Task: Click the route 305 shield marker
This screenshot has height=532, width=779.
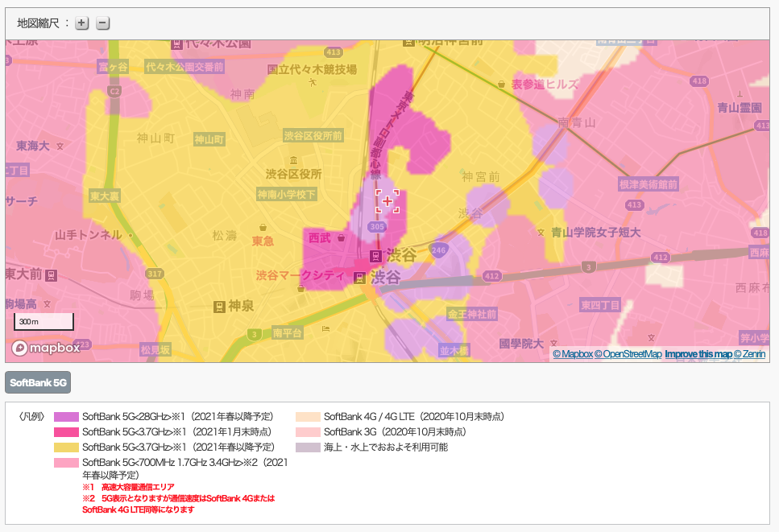Action: 377,227
